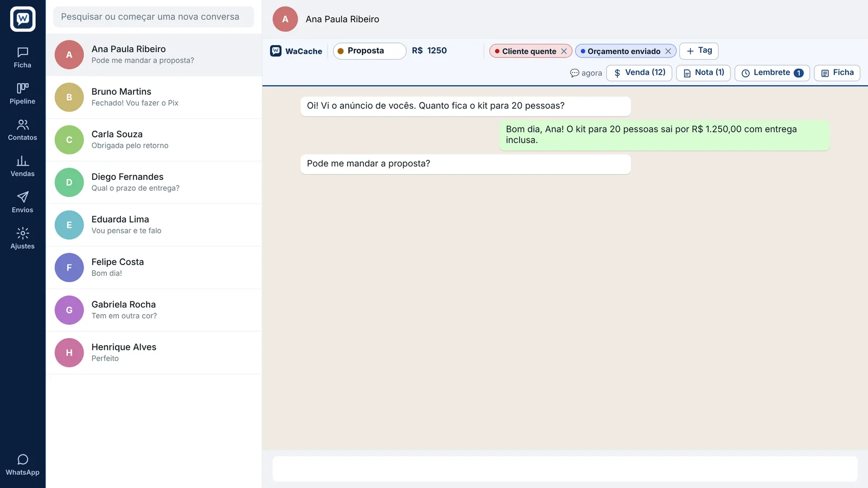Click the Orçamento enviado tag label

pyautogui.click(x=624, y=51)
